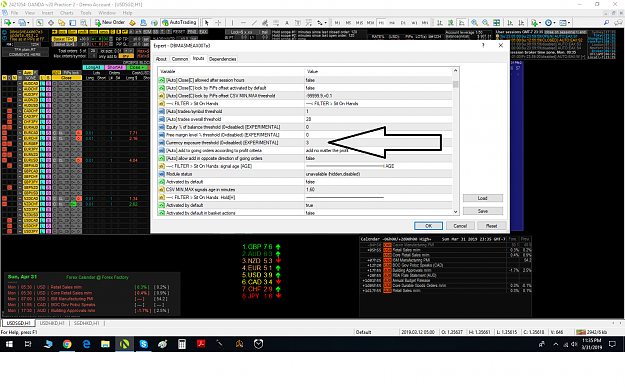
Task: Select 'CSV MIN,MAX signals age in minutes' row
Action: (x=305, y=190)
